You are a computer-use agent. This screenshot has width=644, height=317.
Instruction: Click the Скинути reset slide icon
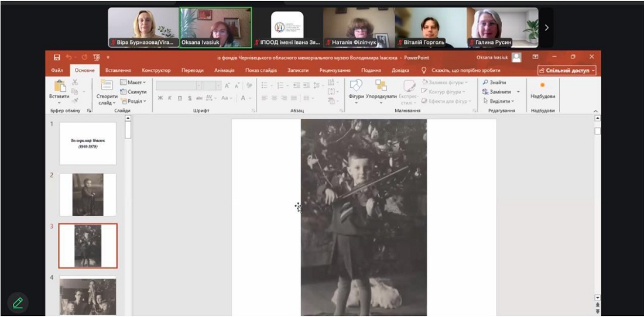[x=133, y=92]
